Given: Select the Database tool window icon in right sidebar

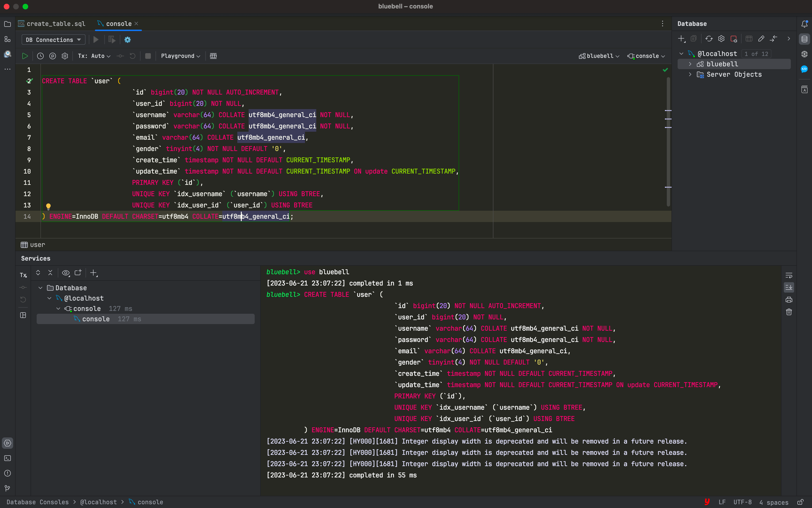Looking at the screenshot, I should pyautogui.click(x=804, y=39).
